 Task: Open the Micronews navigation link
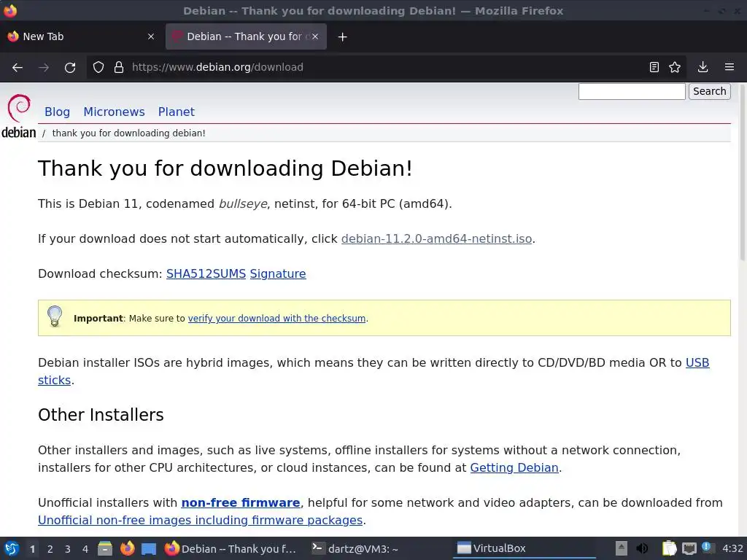click(114, 112)
